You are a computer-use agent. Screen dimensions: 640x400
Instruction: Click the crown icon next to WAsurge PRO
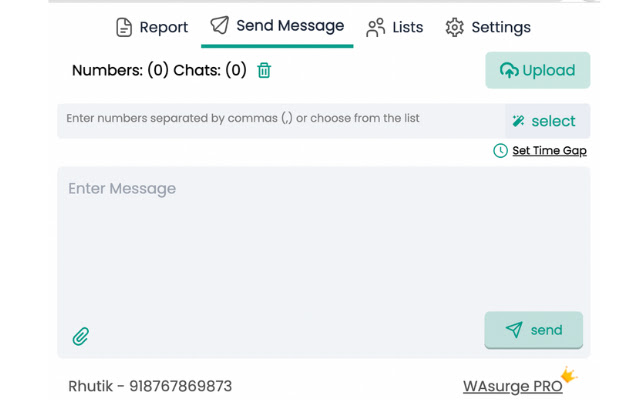click(569, 374)
